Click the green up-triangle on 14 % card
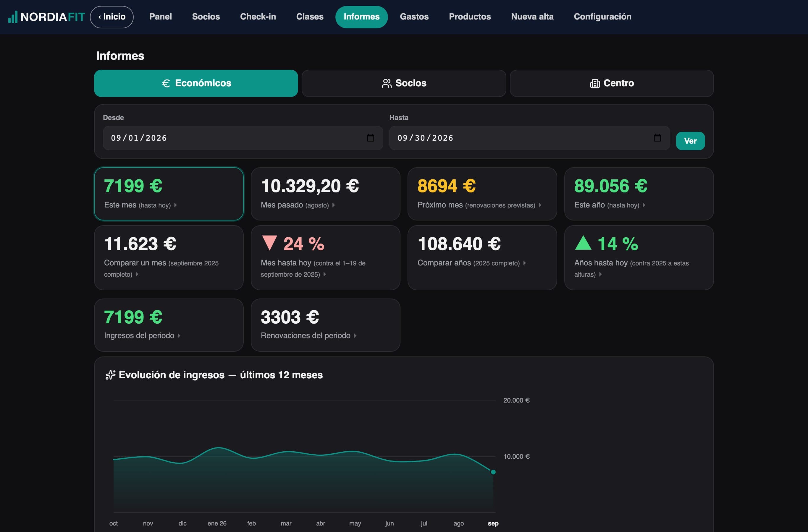The height and width of the screenshot is (532, 808). 583,243
